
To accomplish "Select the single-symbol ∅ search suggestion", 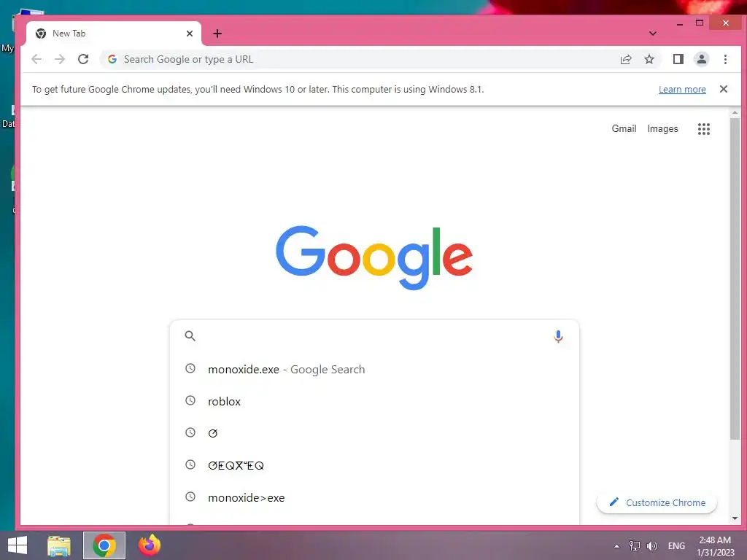I will click(x=374, y=433).
